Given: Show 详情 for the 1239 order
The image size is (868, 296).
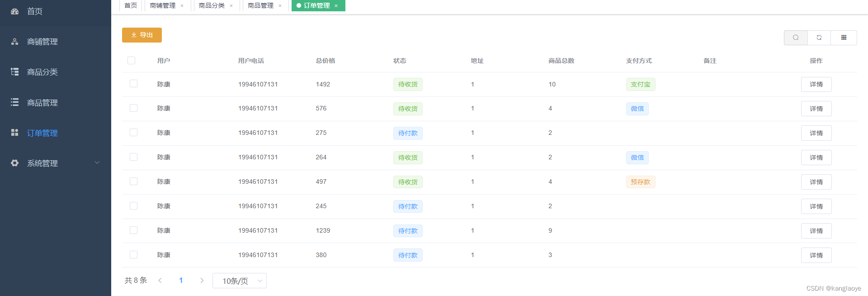Looking at the screenshot, I should click(x=816, y=231).
